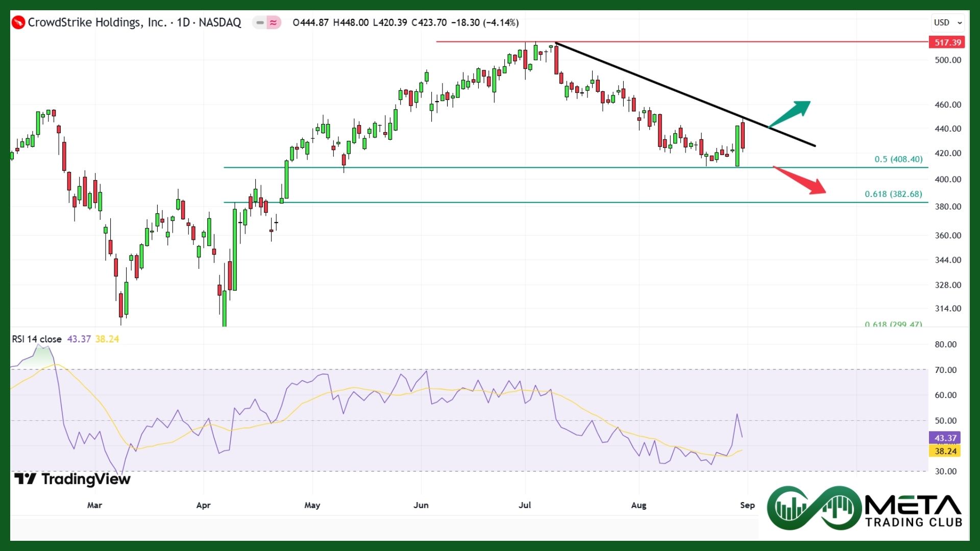The height and width of the screenshot is (551, 980).
Task: Select the black descending trendline
Action: 664,87
